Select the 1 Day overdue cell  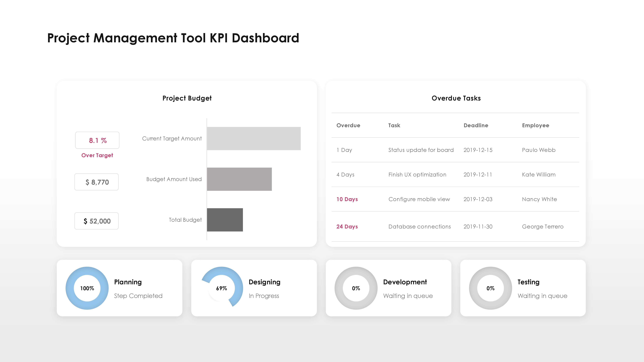[344, 150]
